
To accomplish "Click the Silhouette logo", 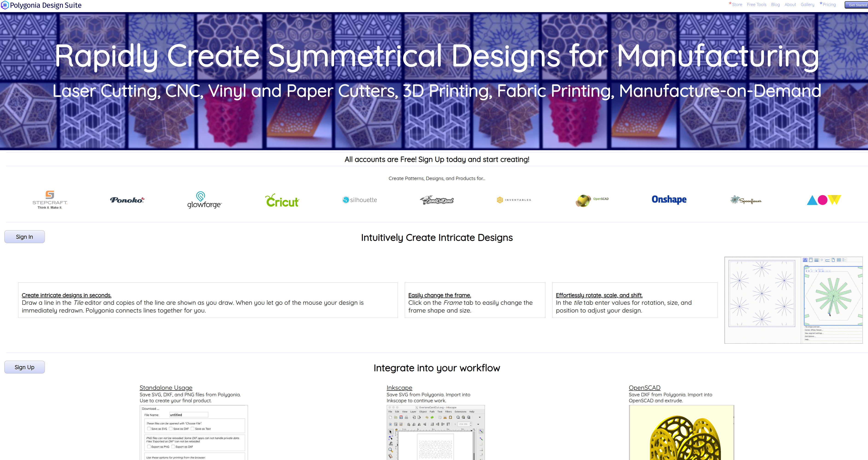I will point(359,200).
